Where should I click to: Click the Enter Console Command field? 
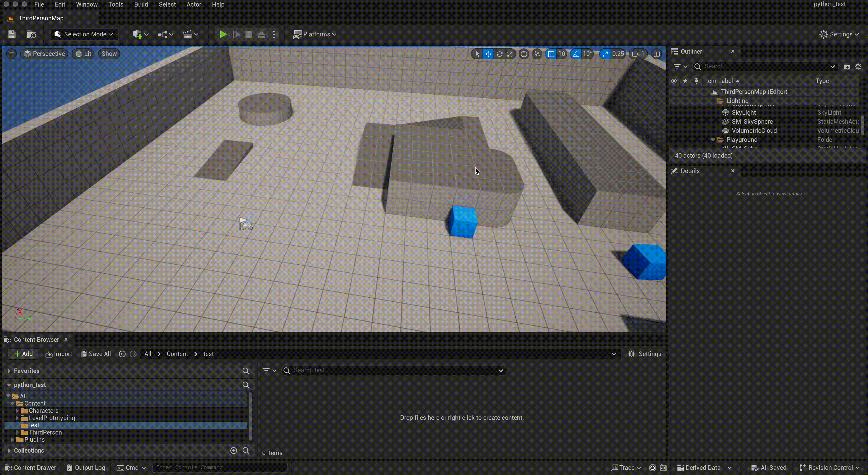point(219,468)
